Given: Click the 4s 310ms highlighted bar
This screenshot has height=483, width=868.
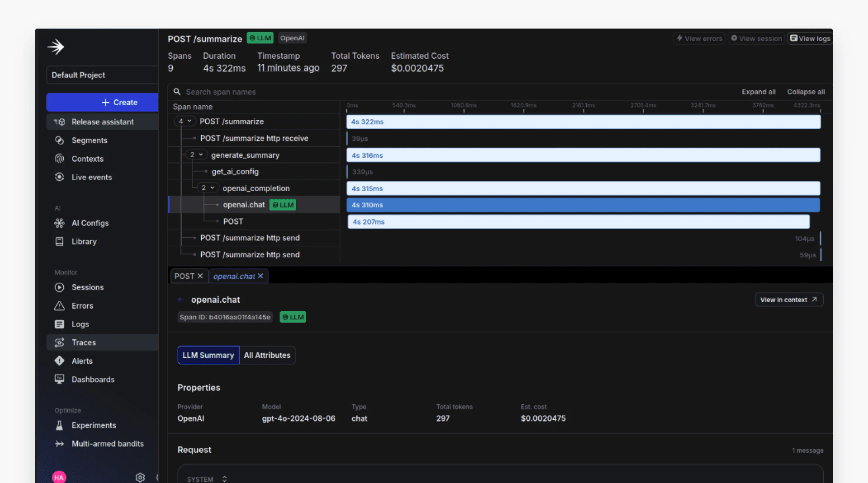Looking at the screenshot, I should (583, 205).
